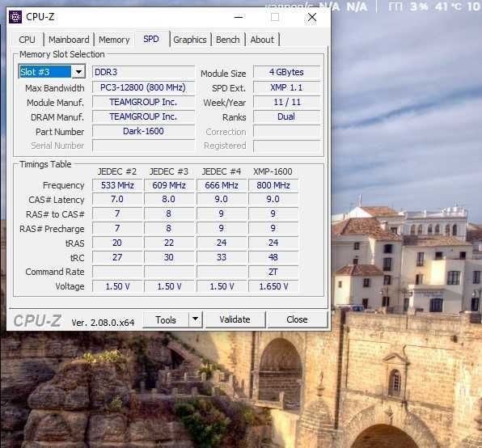
Task: Click the tRC value 27
Action: pyautogui.click(x=117, y=257)
